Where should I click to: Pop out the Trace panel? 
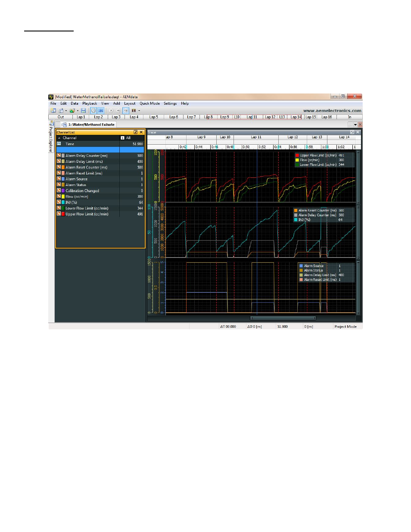[x=352, y=132]
